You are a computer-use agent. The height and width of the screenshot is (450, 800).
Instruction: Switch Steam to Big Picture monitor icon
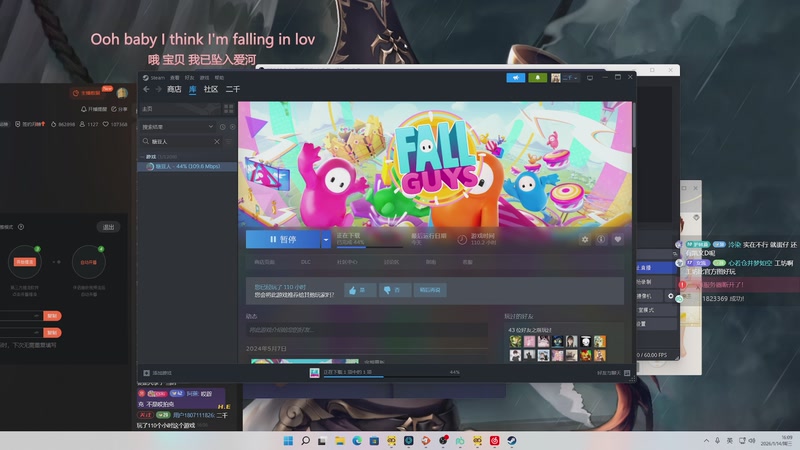(590, 78)
